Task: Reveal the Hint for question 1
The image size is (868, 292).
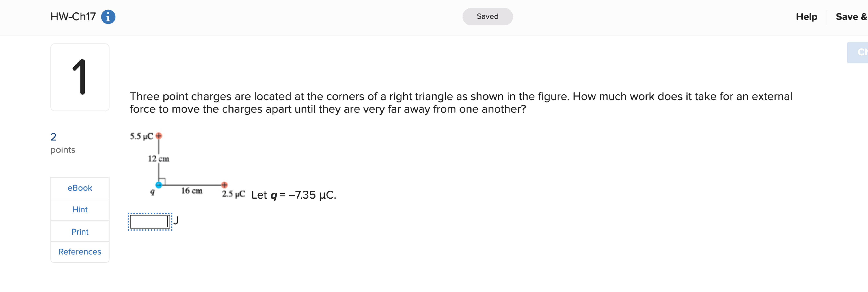Action: pos(79,210)
